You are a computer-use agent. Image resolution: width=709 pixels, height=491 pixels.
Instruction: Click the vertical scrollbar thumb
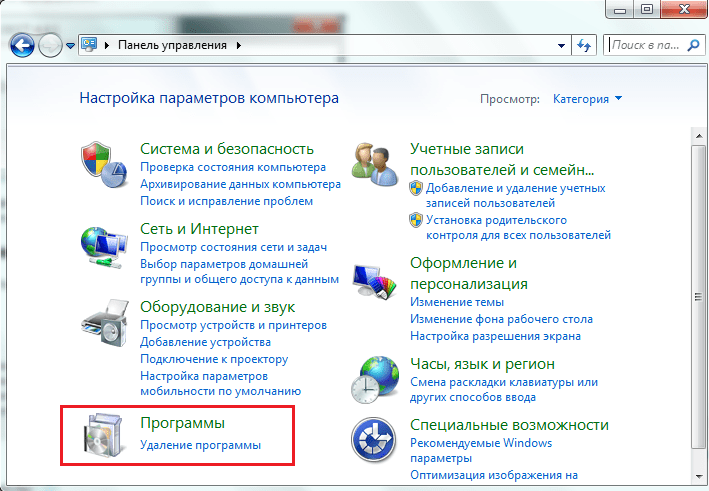tap(699, 297)
